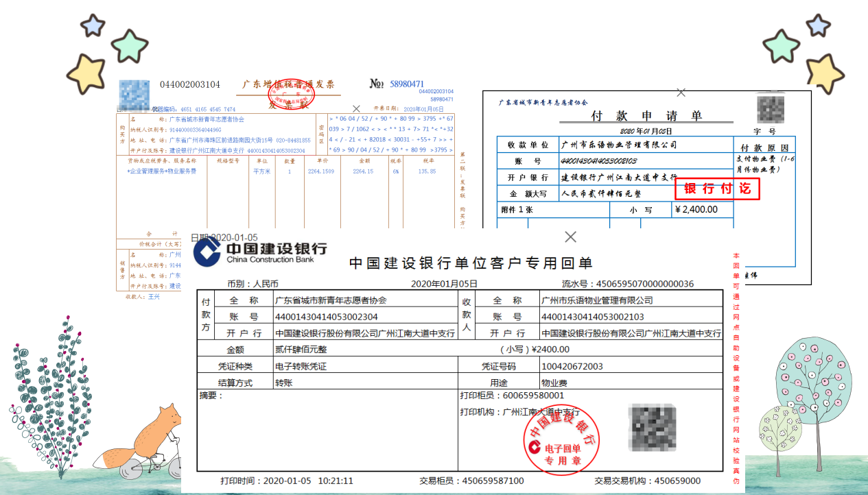The height and width of the screenshot is (495, 868).
Task: Click unit price 2264.1509 on the invoice
Action: [x=321, y=171]
